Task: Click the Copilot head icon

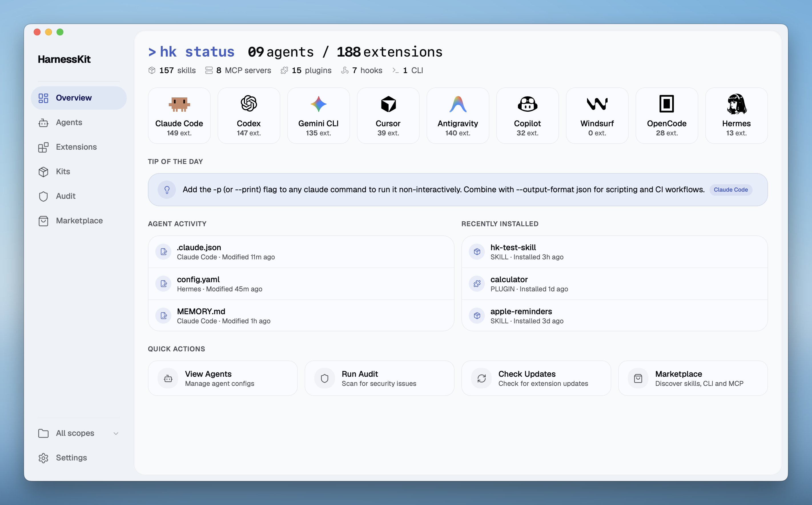Action: 527,104
